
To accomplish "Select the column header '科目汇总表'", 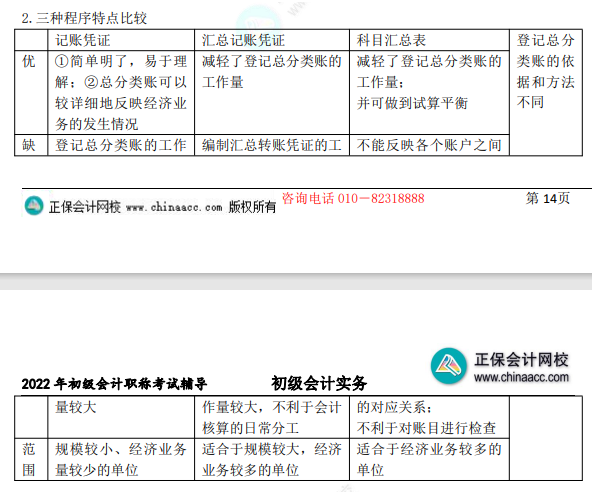I will tap(391, 40).
